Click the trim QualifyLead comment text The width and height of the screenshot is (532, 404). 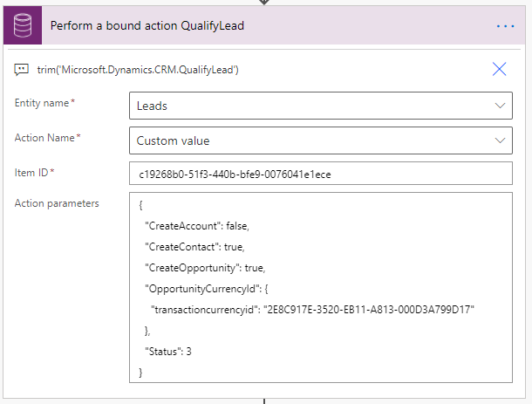point(139,70)
